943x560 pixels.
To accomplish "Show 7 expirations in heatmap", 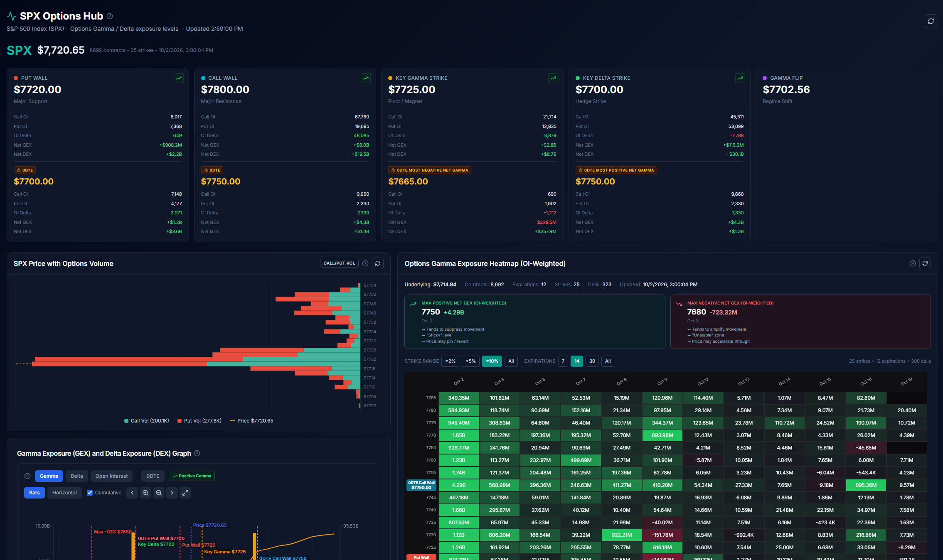I will click(x=563, y=361).
